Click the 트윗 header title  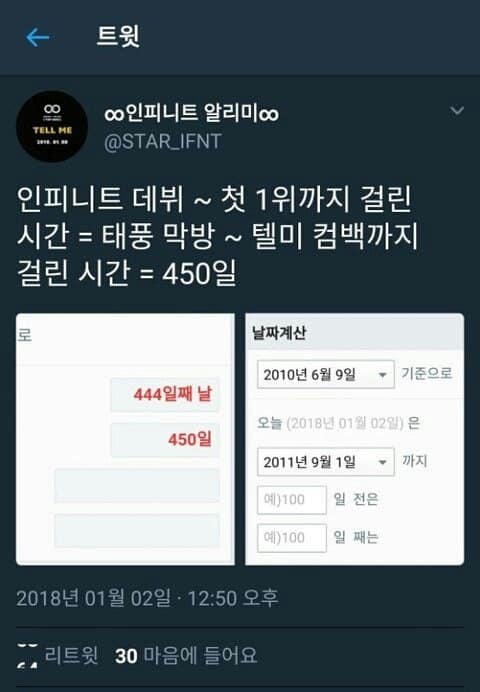118,37
